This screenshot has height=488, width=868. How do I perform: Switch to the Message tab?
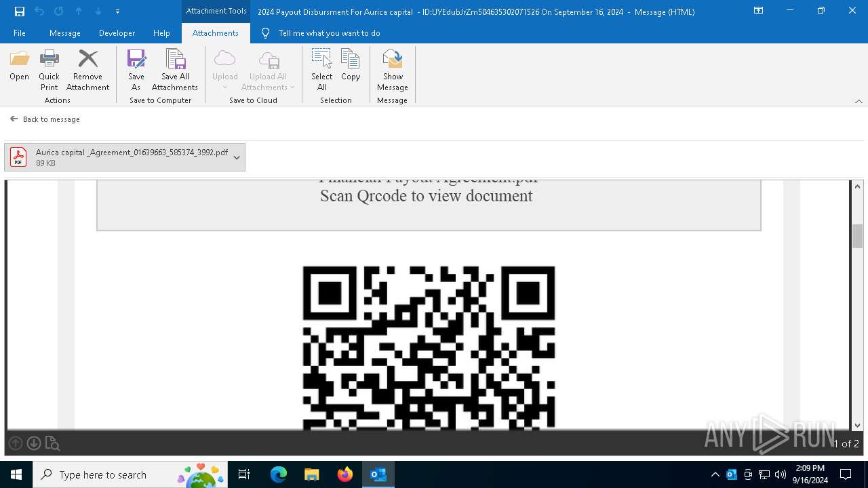point(65,33)
